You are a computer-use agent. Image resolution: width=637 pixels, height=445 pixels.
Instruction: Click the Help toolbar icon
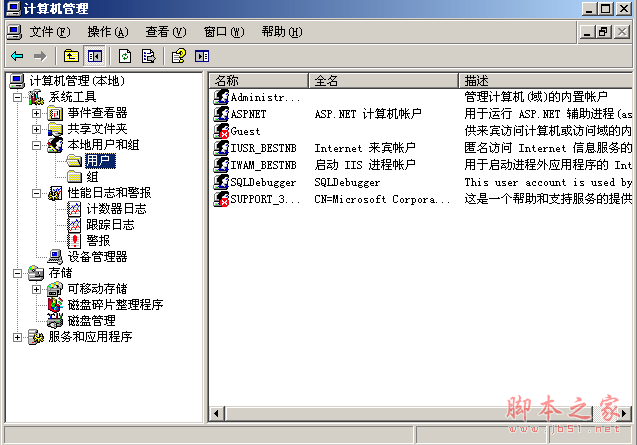(x=179, y=56)
